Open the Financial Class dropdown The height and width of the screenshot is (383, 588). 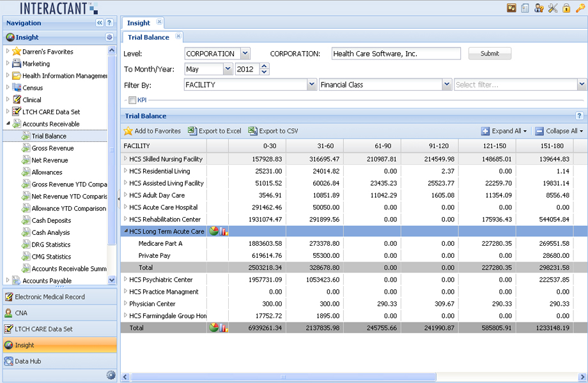click(x=447, y=85)
